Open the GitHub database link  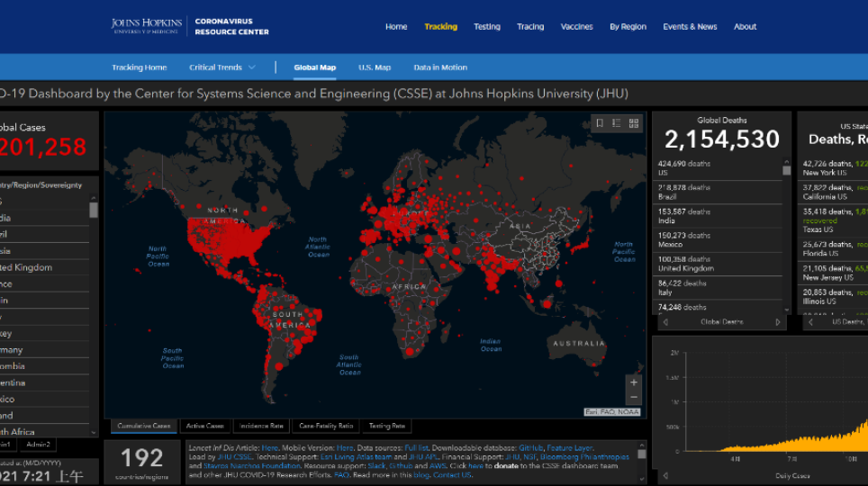[x=529, y=447]
